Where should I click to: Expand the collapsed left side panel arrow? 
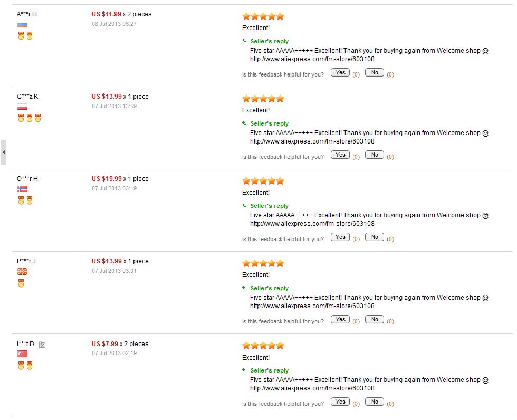[x=3, y=152]
